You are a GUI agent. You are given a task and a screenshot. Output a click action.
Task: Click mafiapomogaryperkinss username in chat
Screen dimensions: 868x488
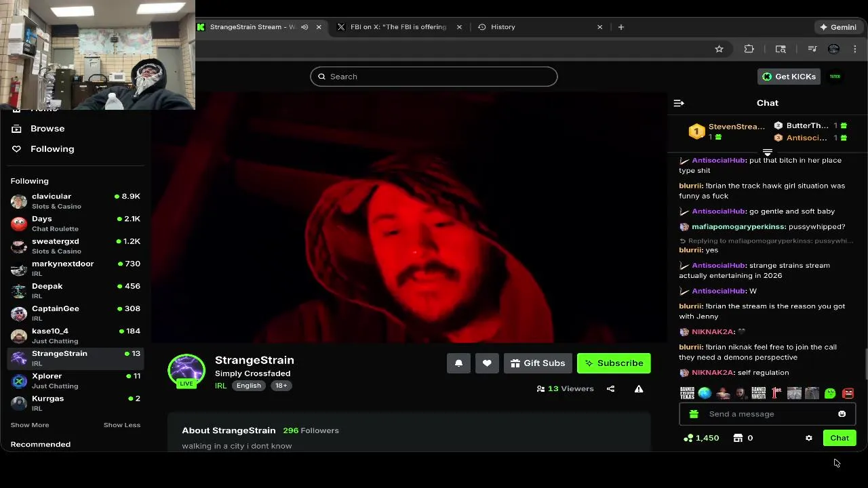click(x=738, y=227)
